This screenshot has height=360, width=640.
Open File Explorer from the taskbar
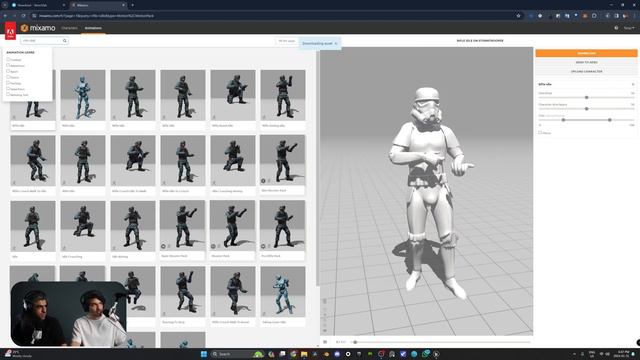pos(304,354)
